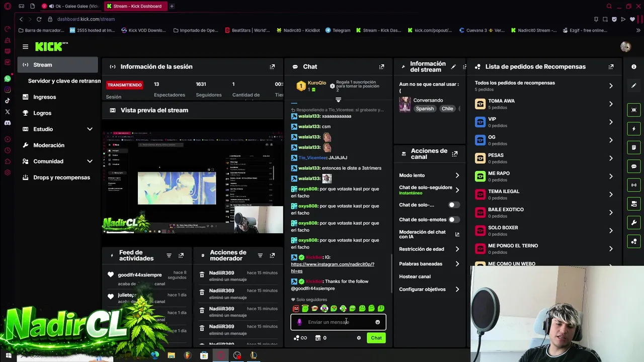The image size is (644, 362).
Task: Click the channel points infinity icon
Action: (300, 338)
